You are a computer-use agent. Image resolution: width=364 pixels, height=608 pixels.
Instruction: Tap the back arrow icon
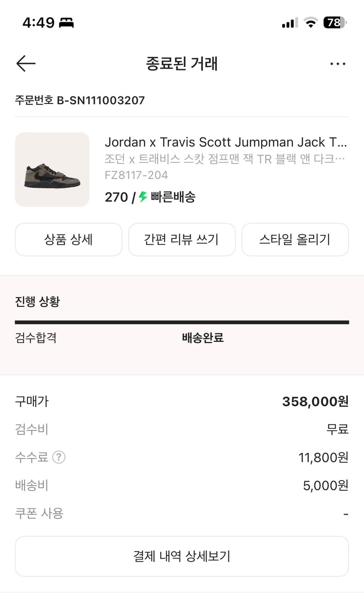coord(26,64)
